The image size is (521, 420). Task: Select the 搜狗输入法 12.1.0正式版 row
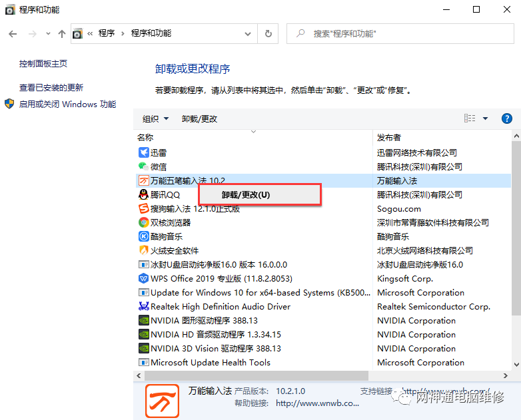(x=323, y=208)
